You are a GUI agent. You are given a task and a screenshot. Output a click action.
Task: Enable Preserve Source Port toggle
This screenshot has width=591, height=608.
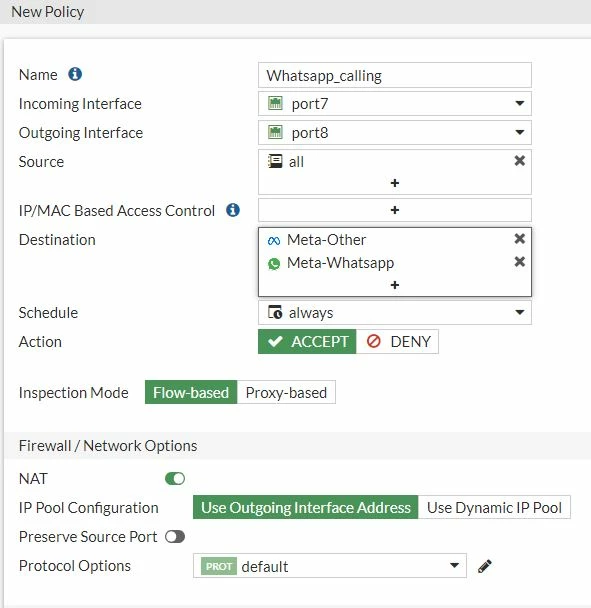coord(175,537)
